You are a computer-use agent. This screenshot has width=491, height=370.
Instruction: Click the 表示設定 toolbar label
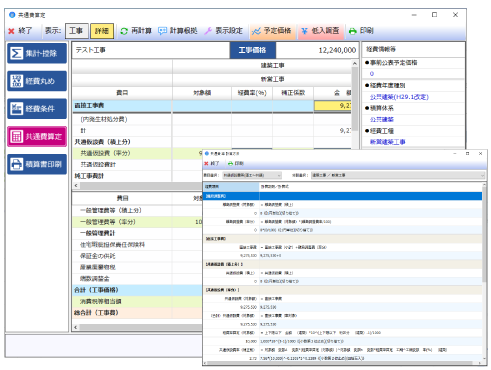[x=229, y=31]
